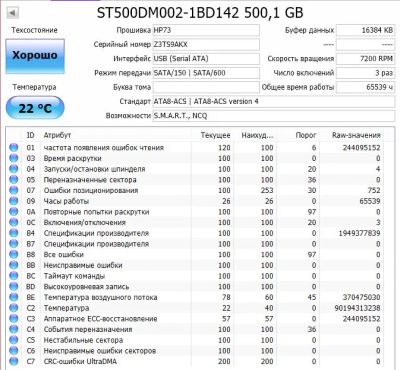Click the Текущее column header

coord(215,135)
